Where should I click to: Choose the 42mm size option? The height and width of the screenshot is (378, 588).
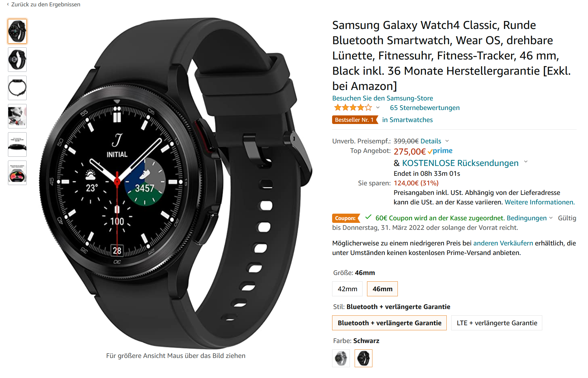tap(347, 289)
